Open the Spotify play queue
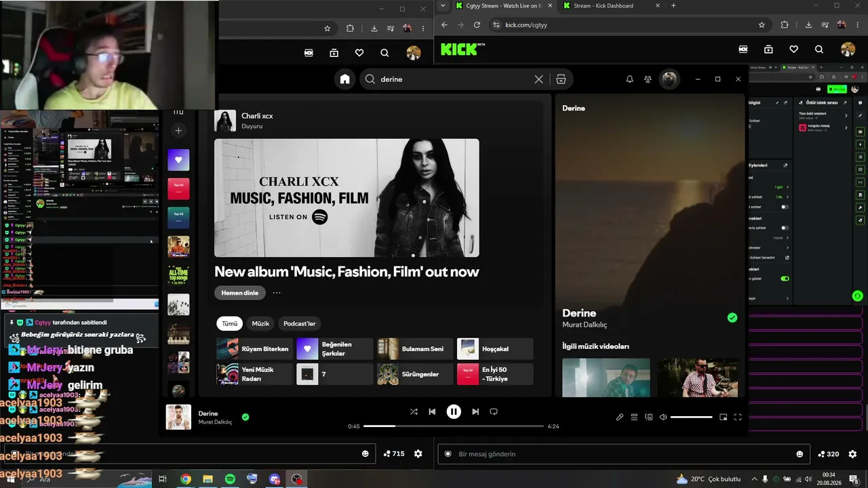The height and width of the screenshot is (488, 868). (634, 418)
